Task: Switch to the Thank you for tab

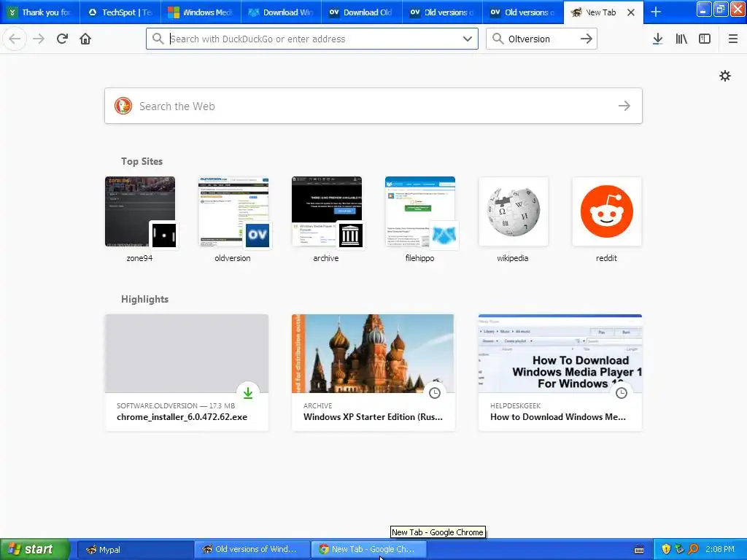Action: coord(40,12)
